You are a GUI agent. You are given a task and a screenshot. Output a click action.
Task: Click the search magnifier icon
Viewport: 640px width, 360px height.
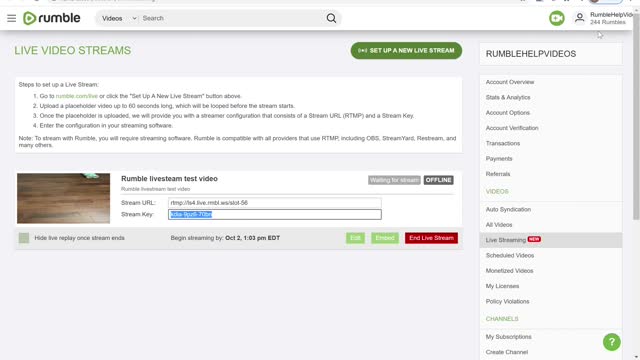(331, 18)
